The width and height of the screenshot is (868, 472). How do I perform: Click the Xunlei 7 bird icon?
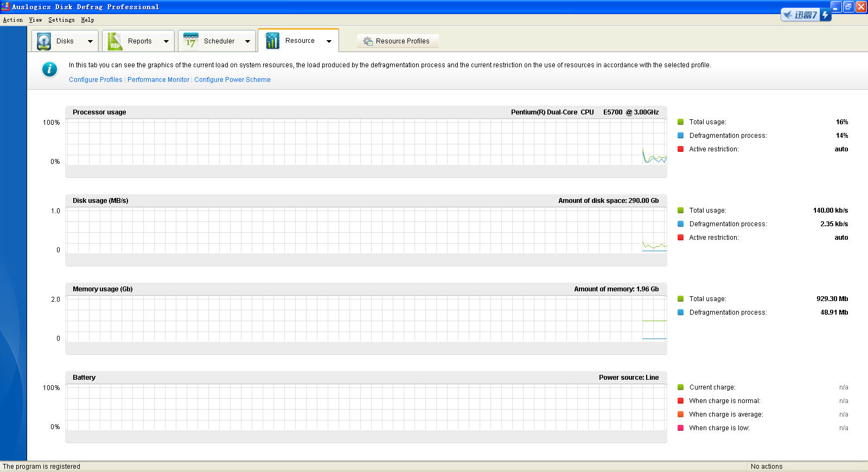click(x=788, y=15)
